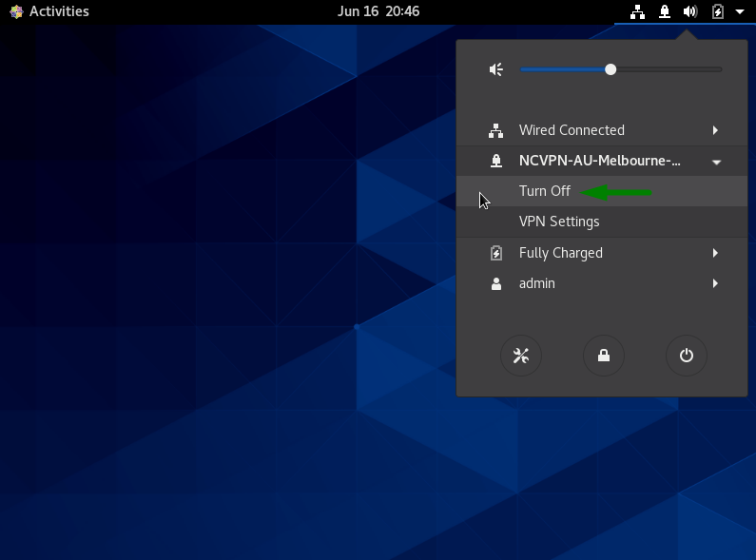The image size is (756, 560).
Task: Collapse the NCVPN-AU-Melbourne submenu with its down arrow
Action: point(716,163)
